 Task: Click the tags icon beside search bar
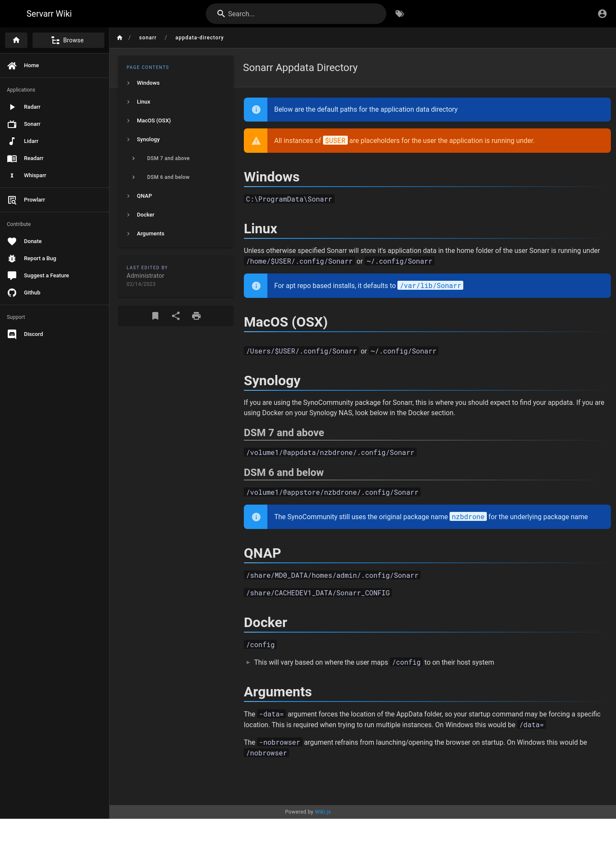tap(400, 14)
